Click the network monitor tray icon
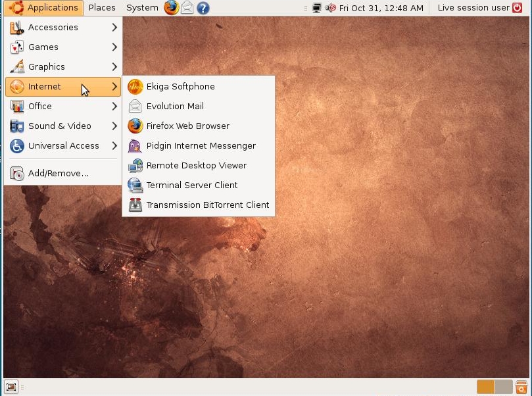Screen dimensions: 532x396 pos(316,8)
